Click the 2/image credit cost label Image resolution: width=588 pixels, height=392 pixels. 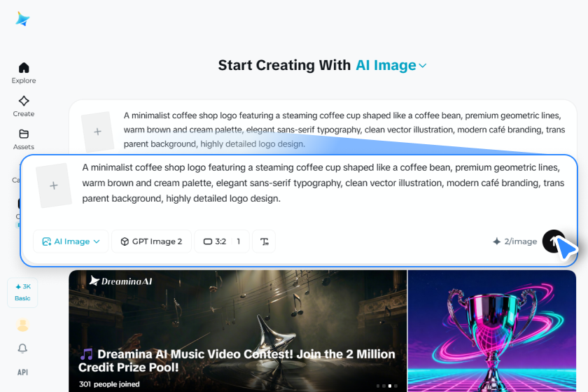coord(515,241)
